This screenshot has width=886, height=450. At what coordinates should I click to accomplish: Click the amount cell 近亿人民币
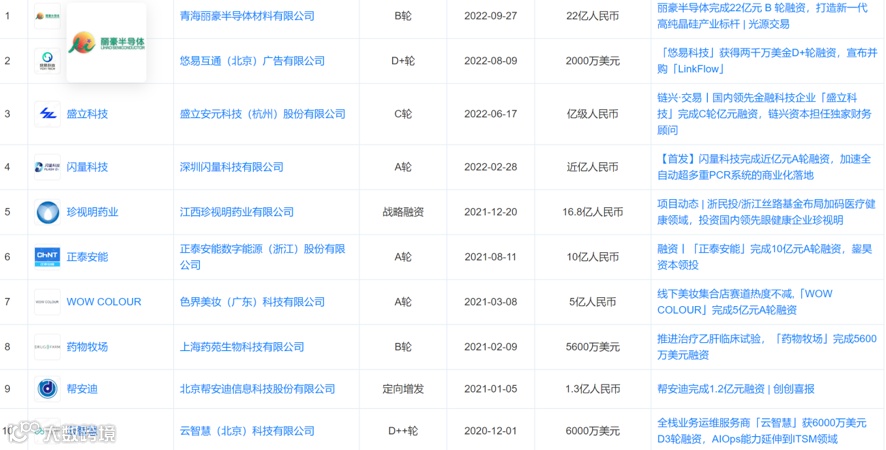click(x=592, y=167)
